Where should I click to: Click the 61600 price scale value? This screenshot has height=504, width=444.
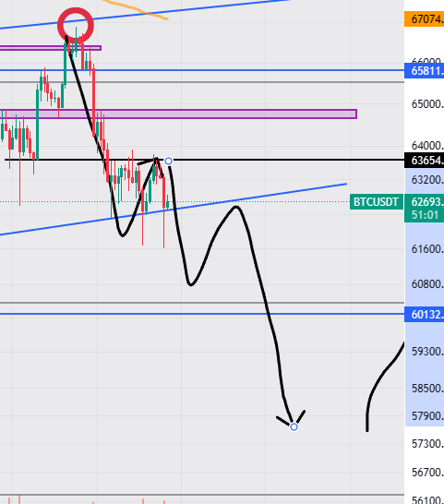coord(427,249)
